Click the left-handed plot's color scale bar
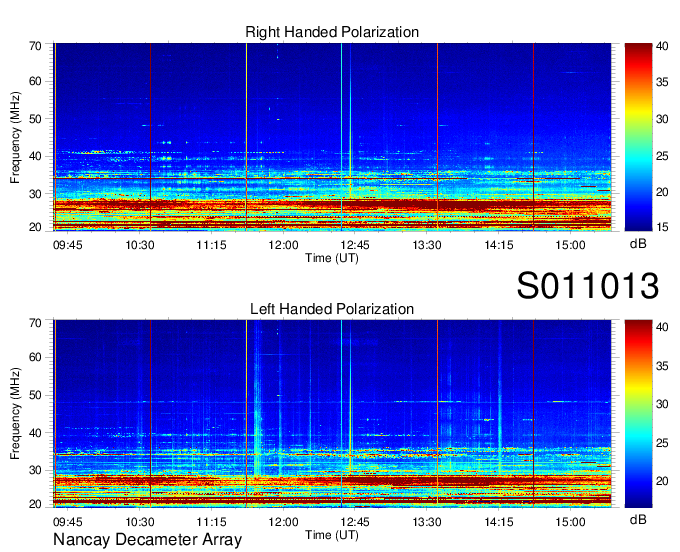The image size is (680, 552). click(638, 414)
